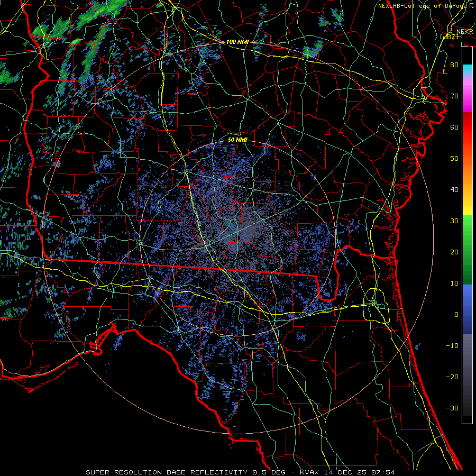Pick the blue segment of the reflectivity color bar
Image resolution: width=476 pixels, height=476 pixels.
point(467,309)
